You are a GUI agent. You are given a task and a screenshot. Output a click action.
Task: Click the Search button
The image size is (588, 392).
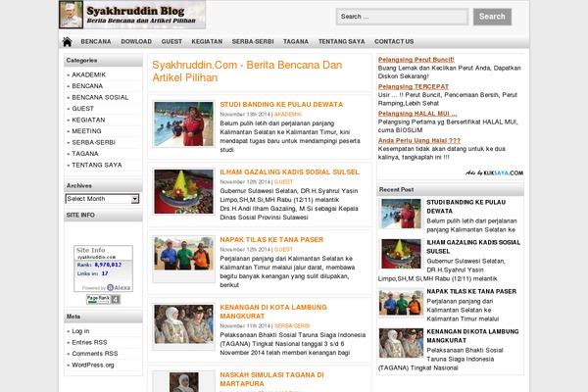tap(492, 17)
